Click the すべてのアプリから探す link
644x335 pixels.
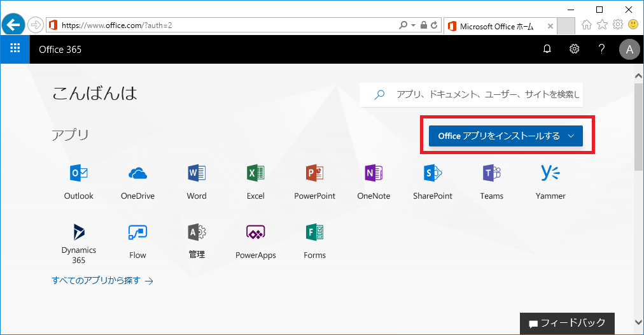click(102, 281)
